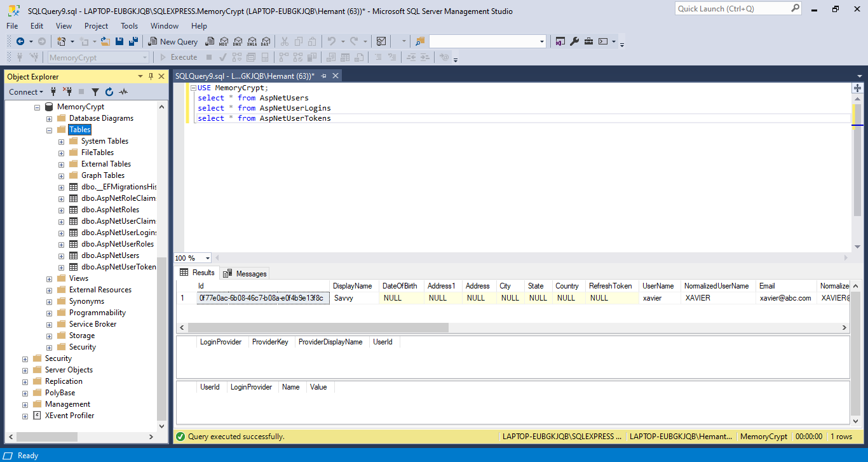The width and height of the screenshot is (868, 462).
Task: Launch the Visual Studio solution icon in the toolbar
Action: pyautogui.click(x=560, y=41)
